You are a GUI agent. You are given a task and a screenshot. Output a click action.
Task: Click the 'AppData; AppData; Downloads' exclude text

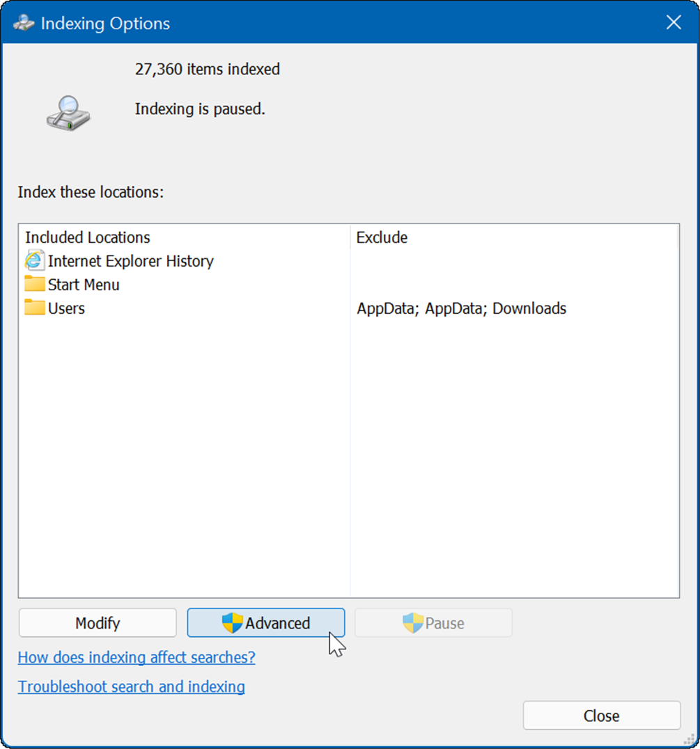[x=461, y=308]
